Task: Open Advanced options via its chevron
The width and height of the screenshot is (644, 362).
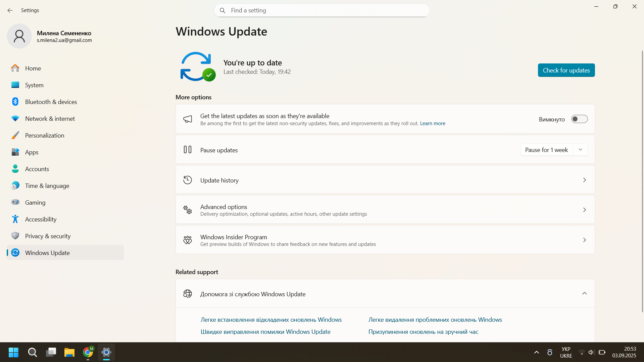Action: click(584, 210)
